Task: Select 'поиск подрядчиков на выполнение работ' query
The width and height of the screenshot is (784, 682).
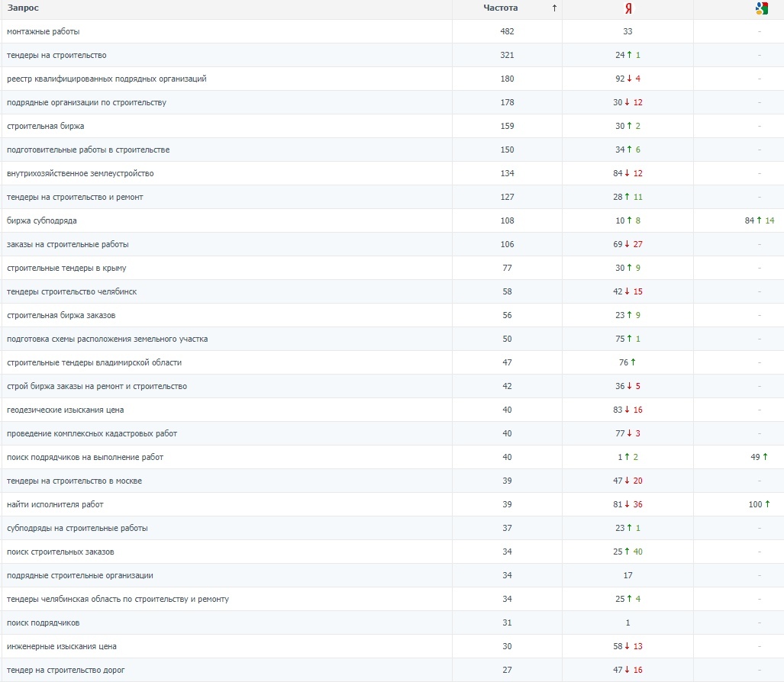Action: coord(85,457)
